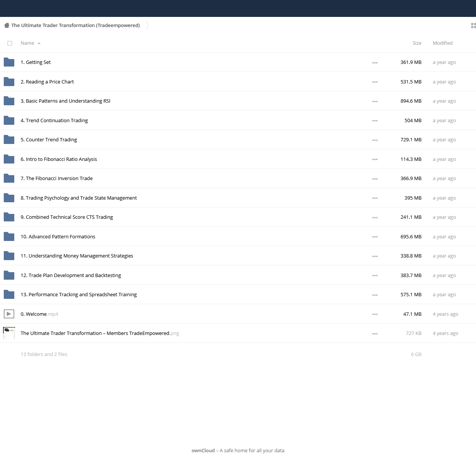Click the home icon in the breadcrumb

(x=6, y=25)
